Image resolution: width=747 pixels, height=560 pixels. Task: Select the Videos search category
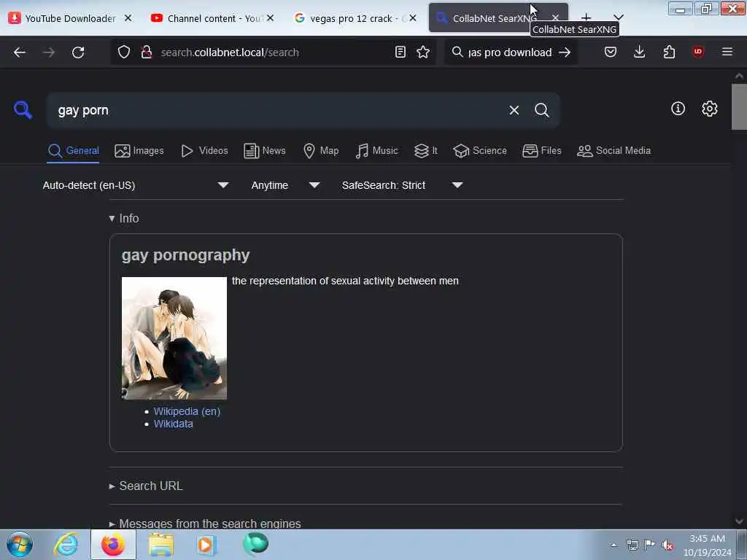[x=204, y=151]
